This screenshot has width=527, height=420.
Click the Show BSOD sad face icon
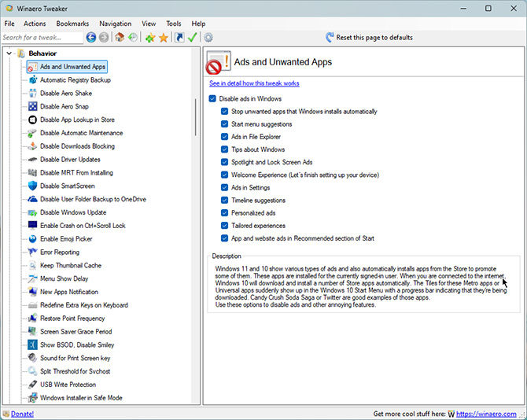32,344
